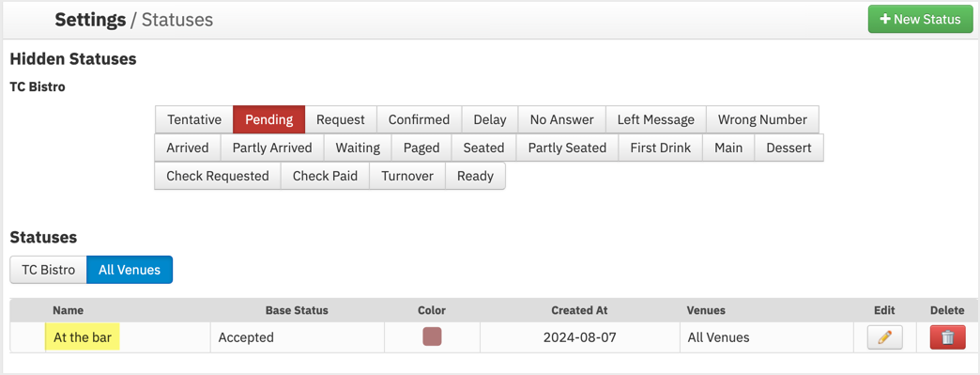Toggle the No Answer status button
Image resolution: width=980 pixels, height=375 pixels.
pyautogui.click(x=562, y=119)
